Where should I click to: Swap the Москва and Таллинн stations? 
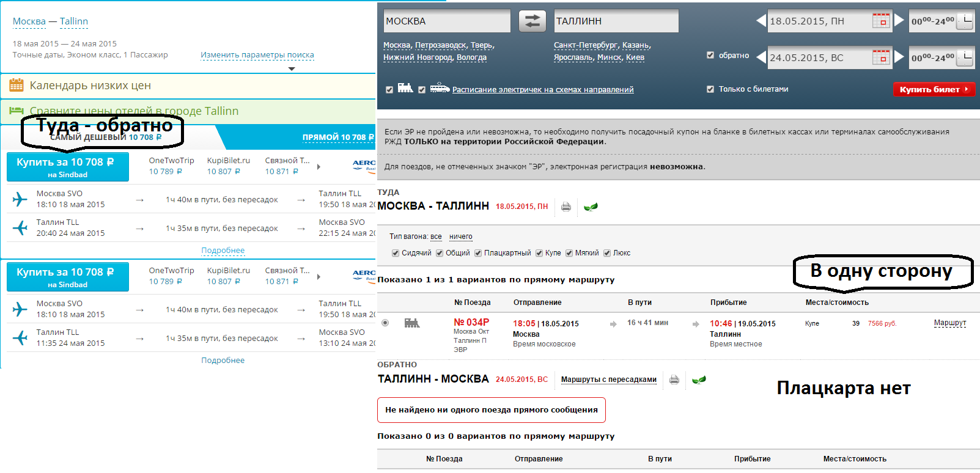coord(532,21)
